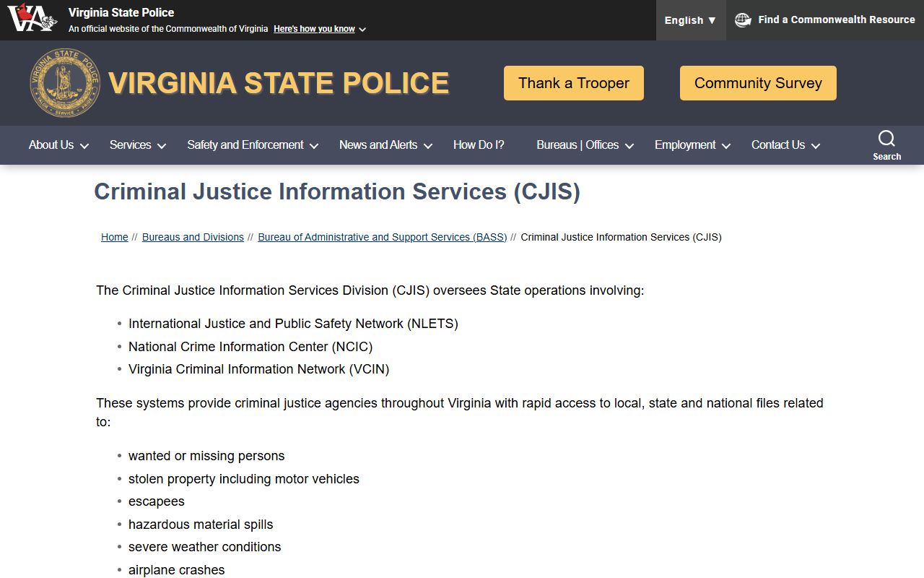
Task: Click the 'An official website' notice text
Action: point(168,29)
